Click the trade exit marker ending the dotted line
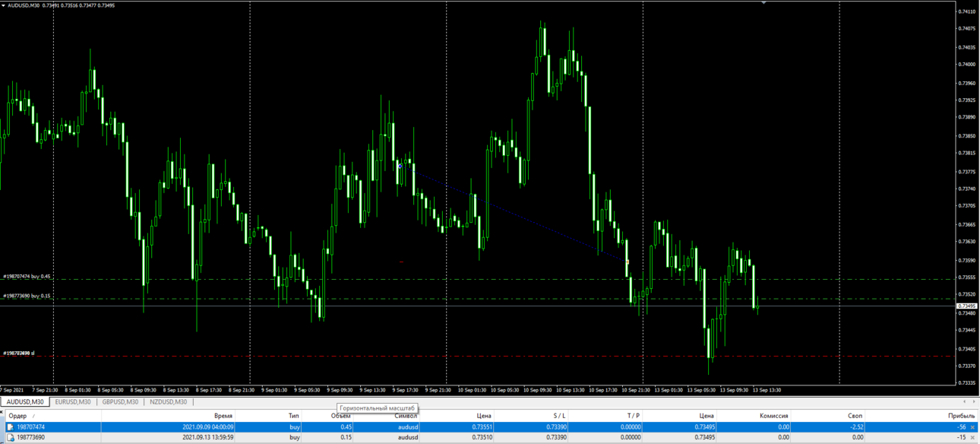980x444 pixels. 628,262
